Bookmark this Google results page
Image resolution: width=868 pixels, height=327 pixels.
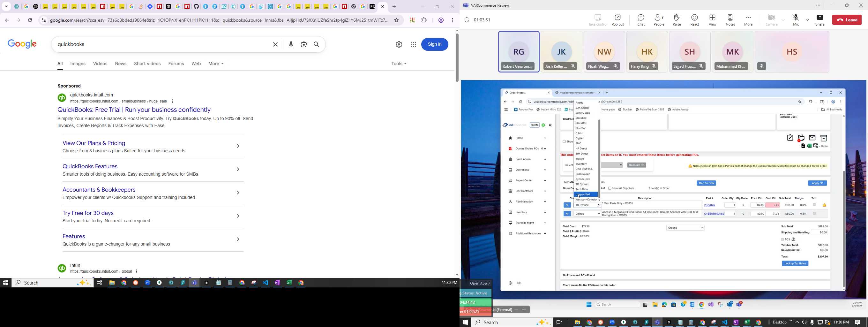397,20
